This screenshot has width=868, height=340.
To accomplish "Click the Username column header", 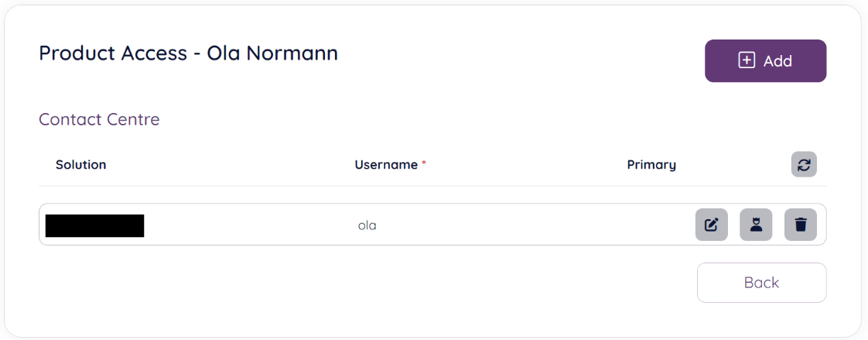I will (x=386, y=165).
